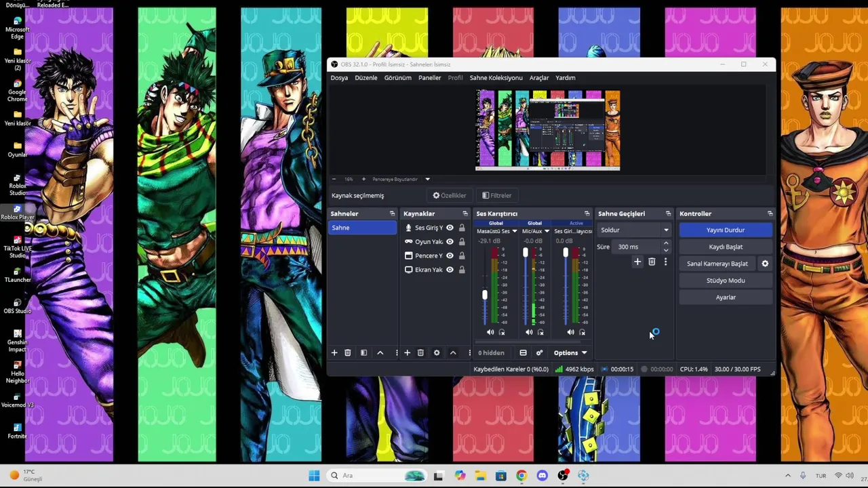
Task: Open the Dosya menu
Action: tap(339, 77)
